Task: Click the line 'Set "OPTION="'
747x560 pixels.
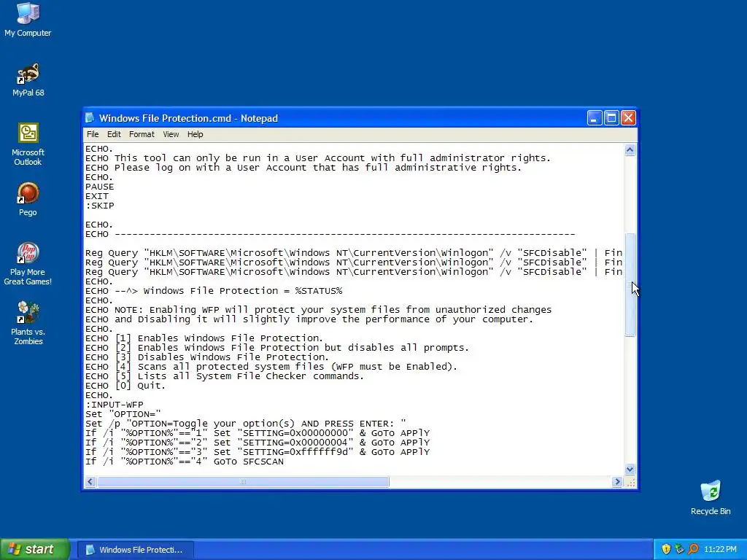Action: (123, 414)
